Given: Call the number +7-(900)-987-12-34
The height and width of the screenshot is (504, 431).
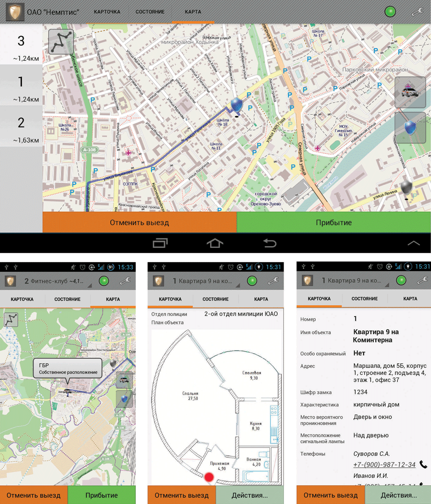Looking at the screenshot, I should pyautogui.click(x=384, y=465).
